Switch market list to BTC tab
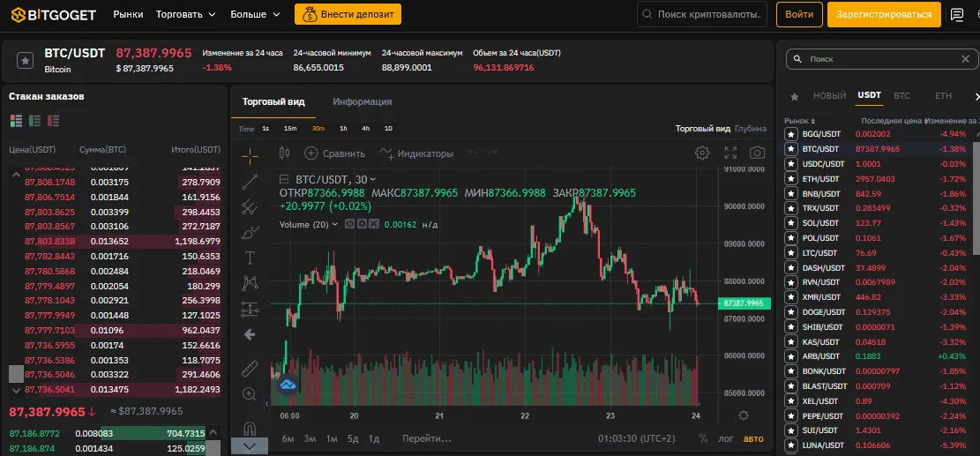The height and width of the screenshot is (456, 980). [x=901, y=95]
